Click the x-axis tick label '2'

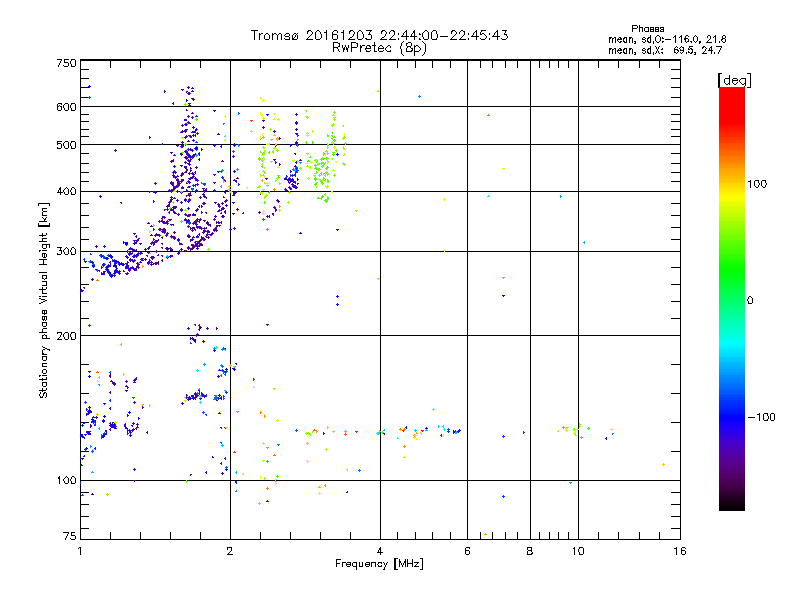230,551
